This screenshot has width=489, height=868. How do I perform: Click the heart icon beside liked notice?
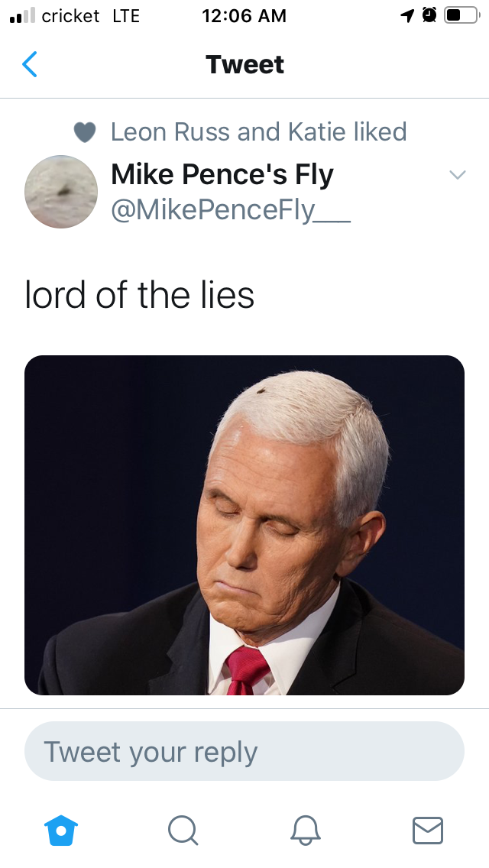[85, 133]
